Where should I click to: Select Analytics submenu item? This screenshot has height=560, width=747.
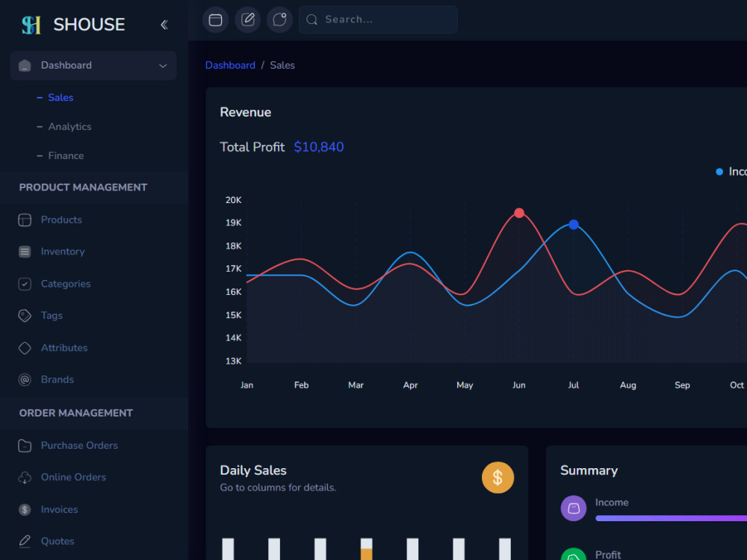(69, 127)
